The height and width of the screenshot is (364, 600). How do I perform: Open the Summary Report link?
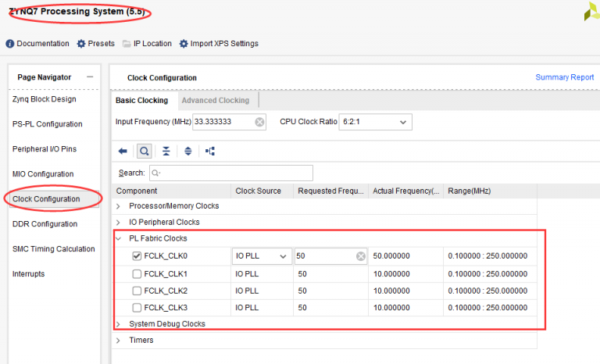[564, 77]
